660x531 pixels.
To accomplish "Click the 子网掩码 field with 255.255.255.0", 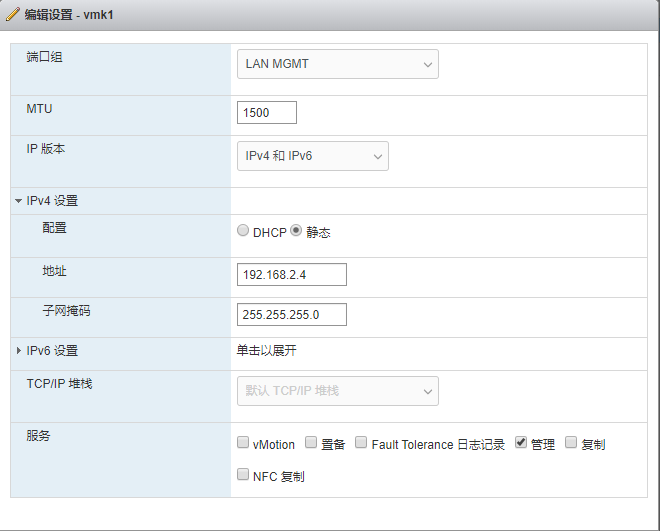I will coord(292,314).
